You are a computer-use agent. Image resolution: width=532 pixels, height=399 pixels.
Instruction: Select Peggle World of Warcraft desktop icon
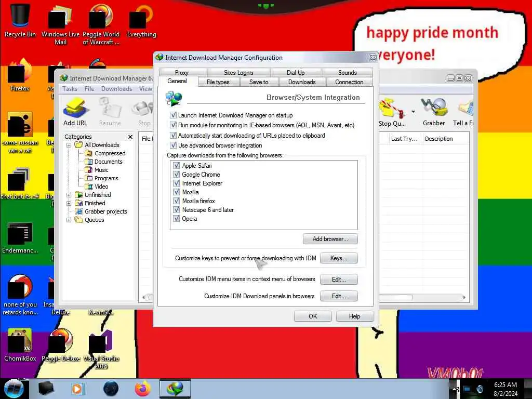pos(101,24)
